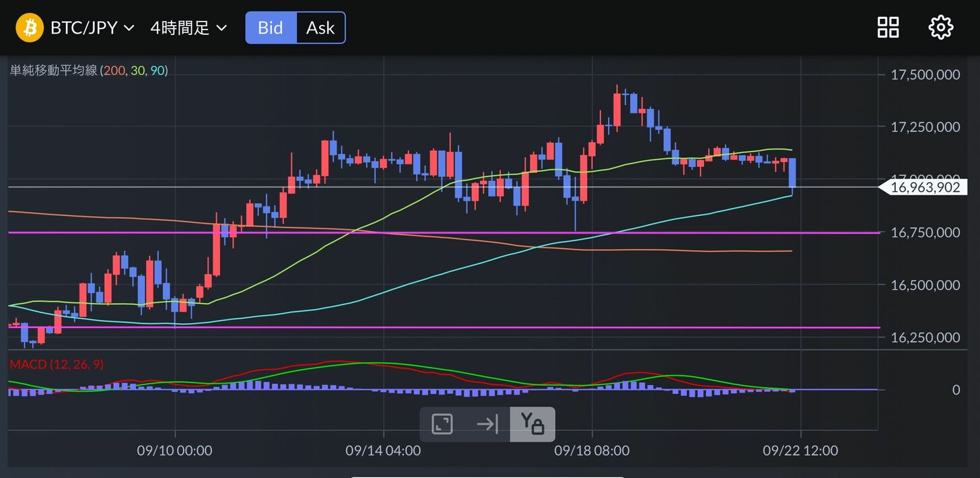Click the current price tag 16,963,902

coord(924,187)
